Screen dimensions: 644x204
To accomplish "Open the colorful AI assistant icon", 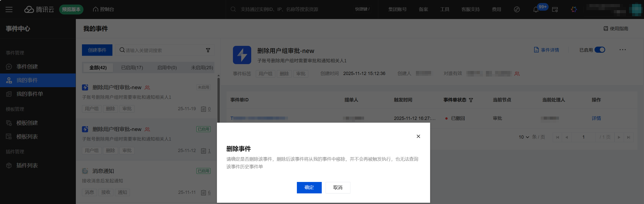I will coord(574,9).
